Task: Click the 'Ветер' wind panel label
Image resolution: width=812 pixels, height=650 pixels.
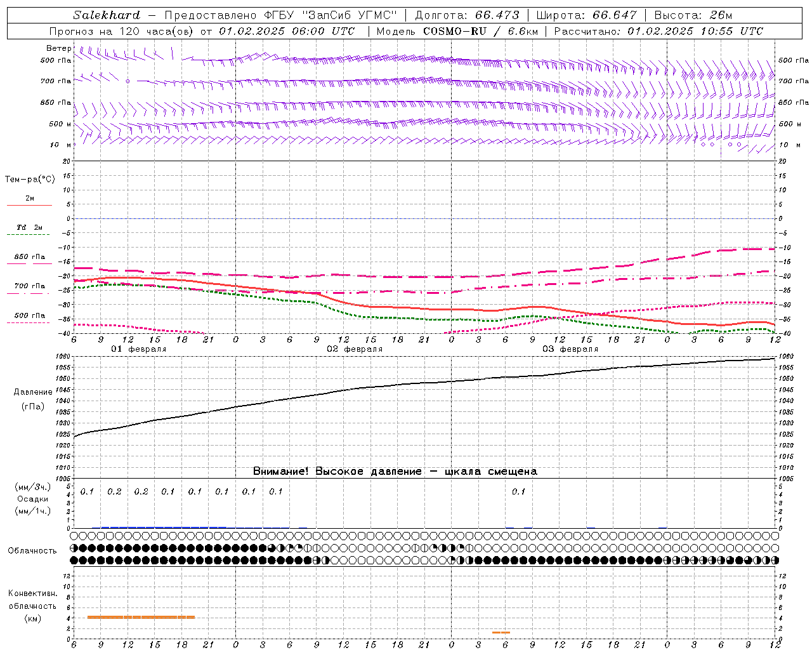Action: [x=59, y=48]
